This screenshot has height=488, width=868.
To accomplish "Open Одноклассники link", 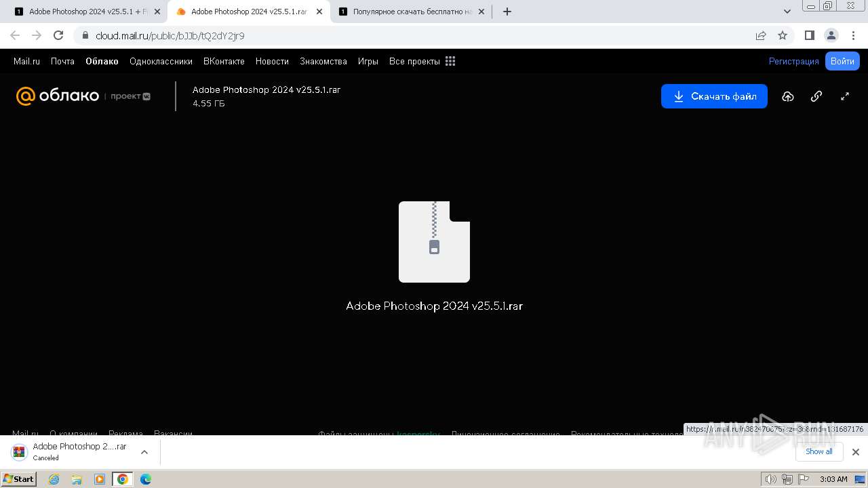I will pyautogui.click(x=161, y=61).
